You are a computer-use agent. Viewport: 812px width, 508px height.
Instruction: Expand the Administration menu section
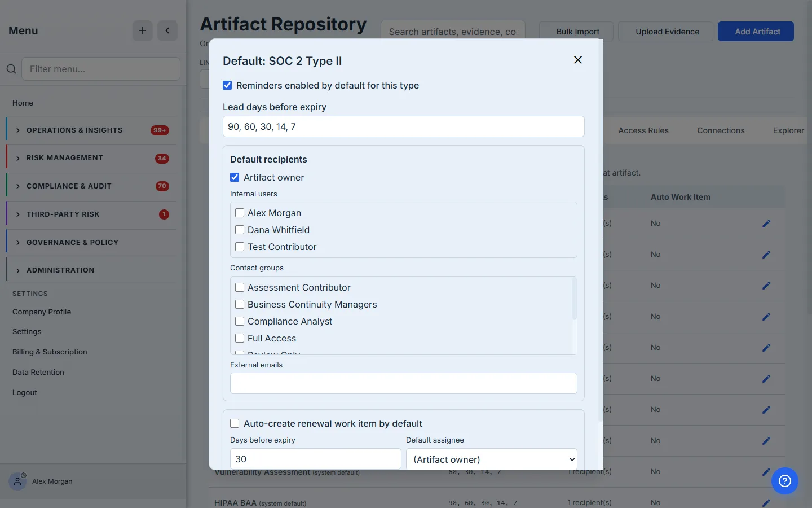pos(91,270)
